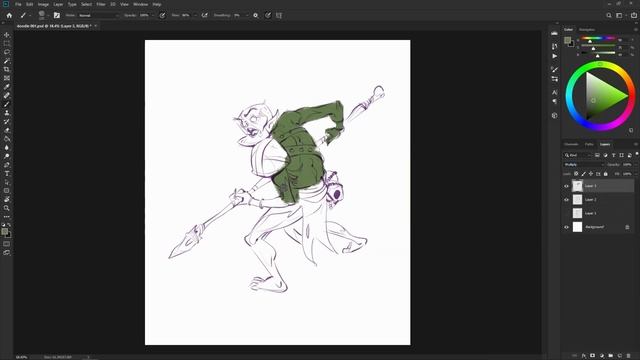Select the Hand tool
The image size is (640, 360).
(x=7, y=199)
